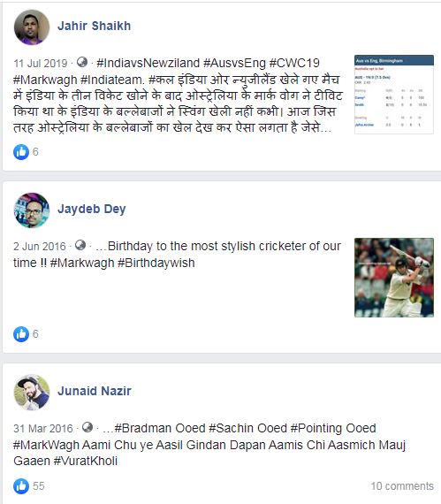Go to Junaid Nazir's profile name link
Screen dimensions: 441x504
pos(94,391)
